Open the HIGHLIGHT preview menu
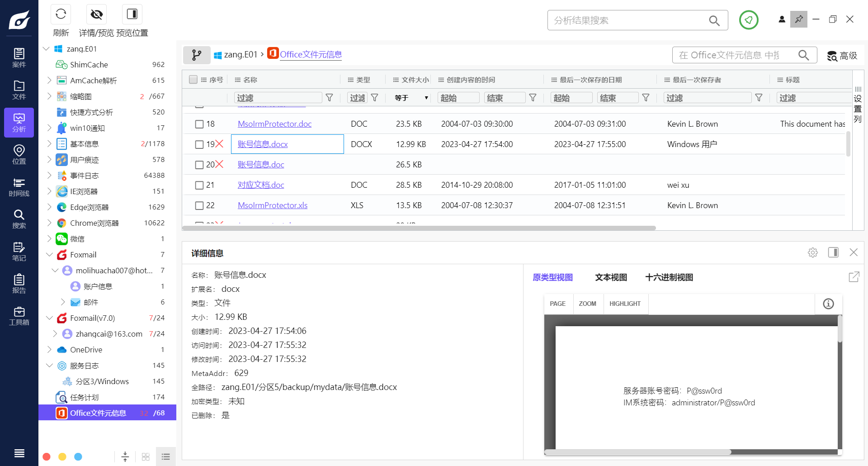 click(625, 304)
